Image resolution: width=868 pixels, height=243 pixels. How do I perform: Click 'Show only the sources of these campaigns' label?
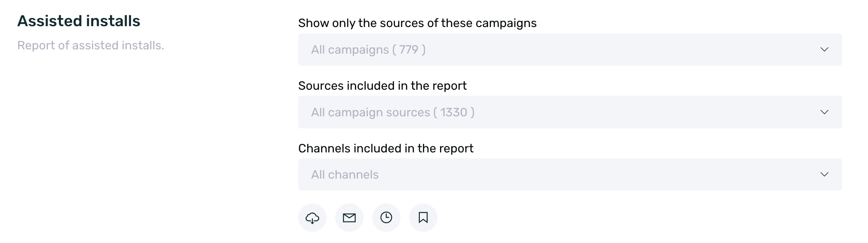tap(417, 23)
